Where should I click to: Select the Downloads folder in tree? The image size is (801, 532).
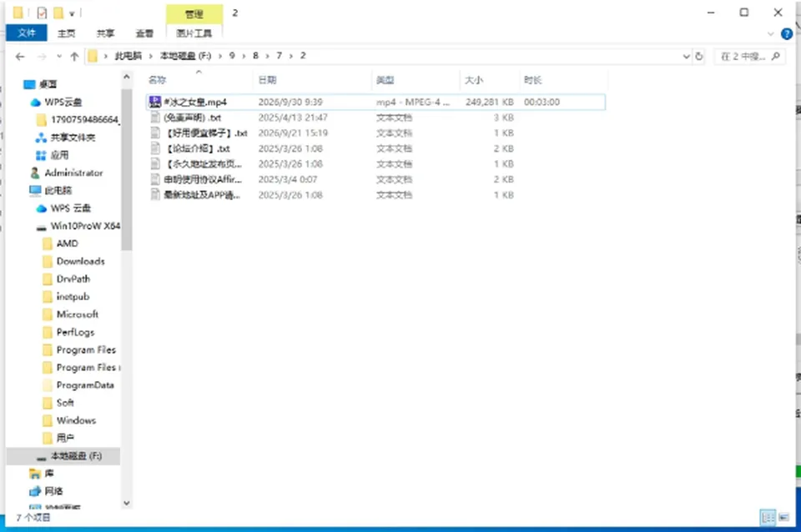tap(80, 261)
